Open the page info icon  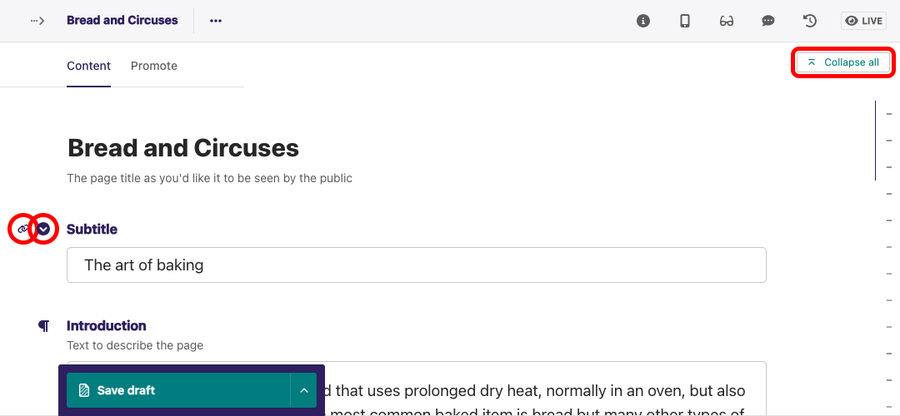click(x=643, y=21)
